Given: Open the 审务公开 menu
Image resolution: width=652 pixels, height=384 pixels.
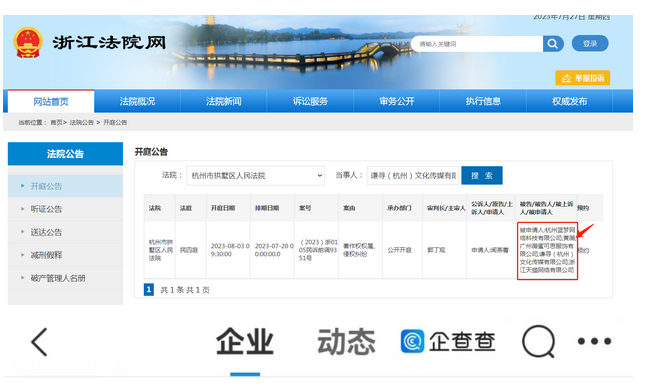Looking at the screenshot, I should [x=397, y=101].
